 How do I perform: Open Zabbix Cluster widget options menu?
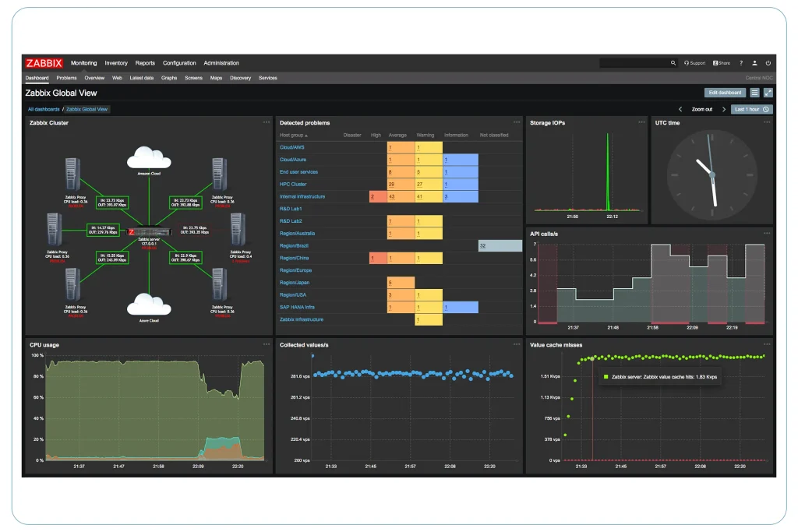[x=267, y=122]
